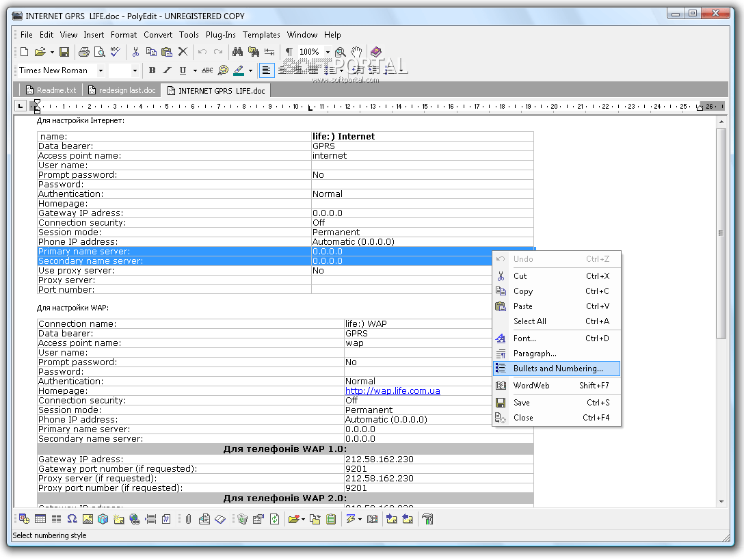Click the Replace arrows toolbar icon

269,52
